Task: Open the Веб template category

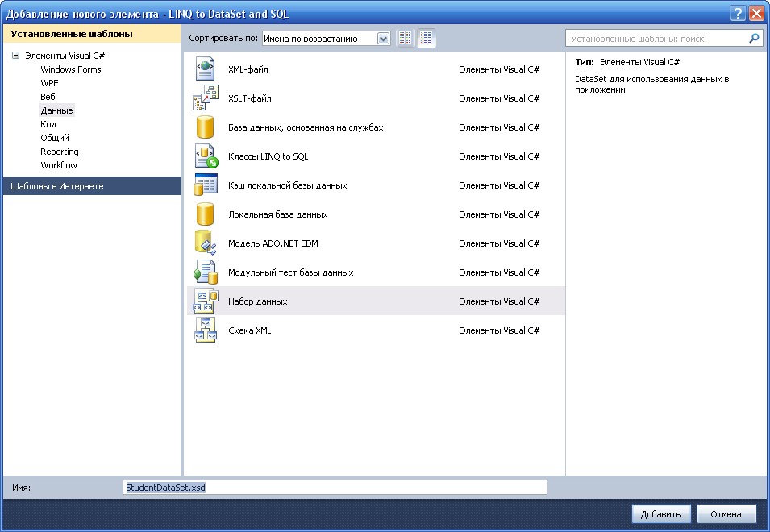Action: (48, 97)
